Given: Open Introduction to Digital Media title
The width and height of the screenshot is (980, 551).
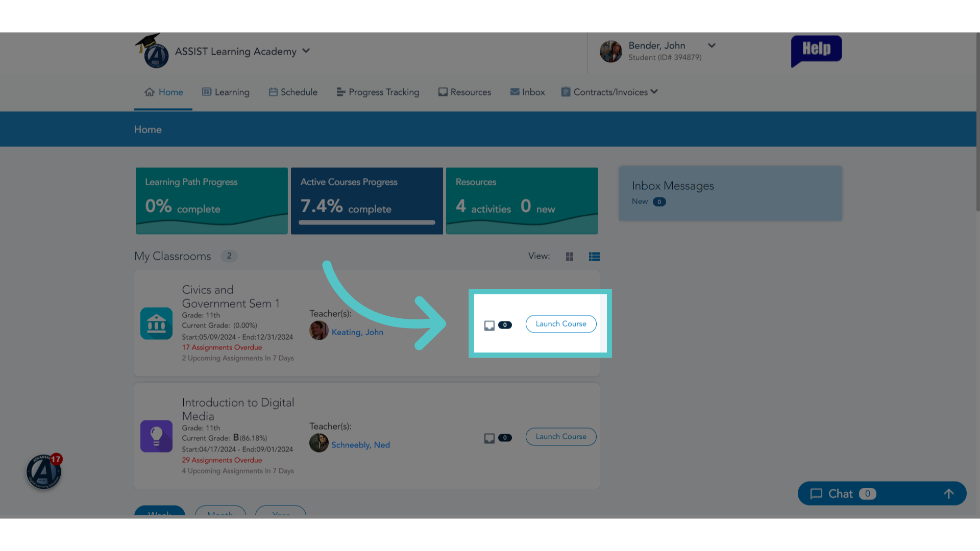Looking at the screenshot, I should [x=238, y=409].
